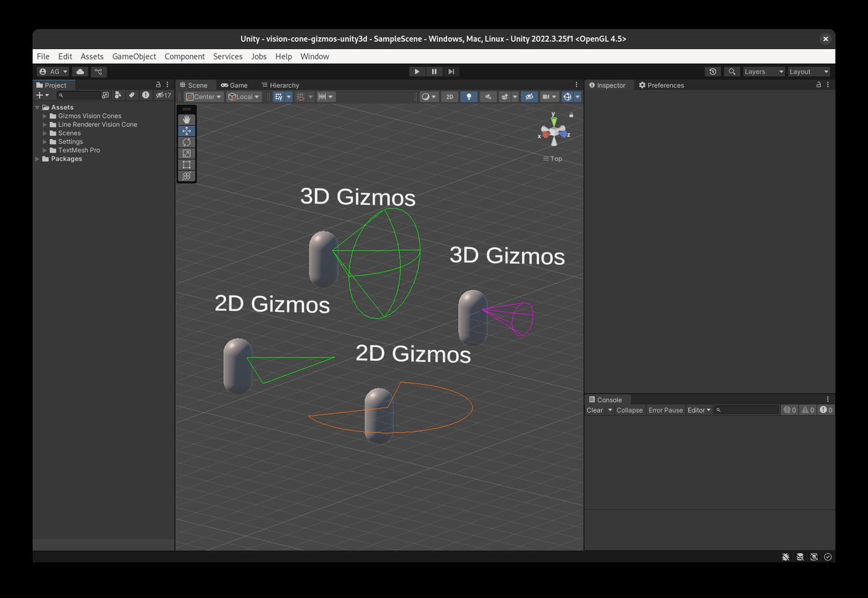Open the global search magnifier
The height and width of the screenshot is (598, 868).
tap(732, 71)
